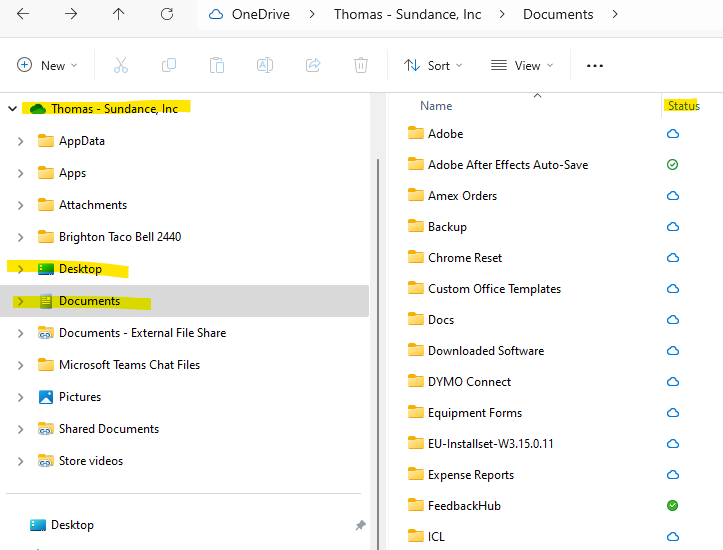The image size is (723, 550).
Task: Sort by the Status column header
Action: 684,106
